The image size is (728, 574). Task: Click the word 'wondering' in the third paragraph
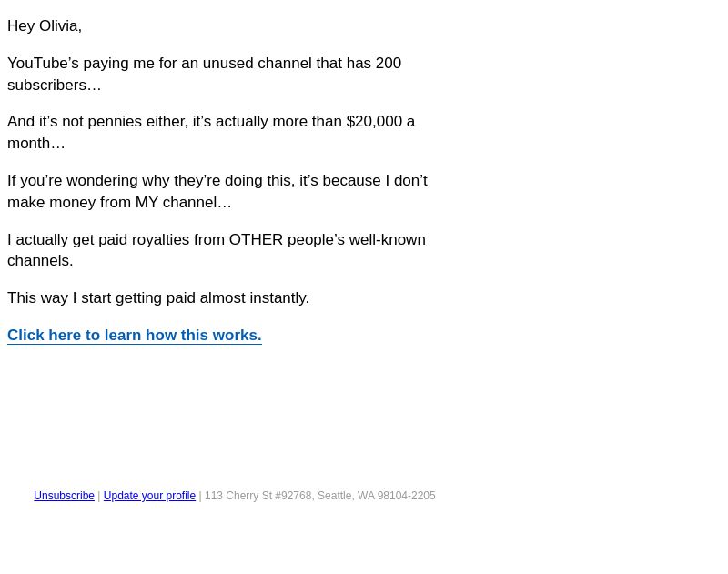point(102,180)
